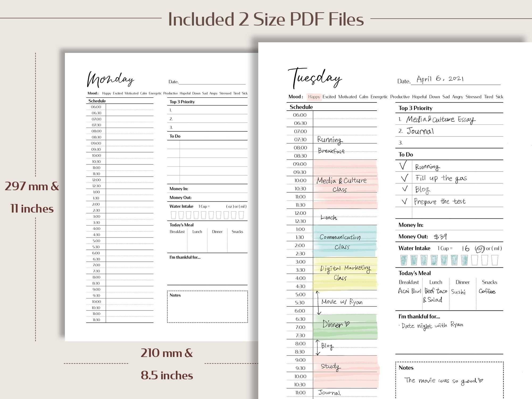The width and height of the screenshot is (532, 399).
Task: Check off the Running to-do item
Action: 404,166
